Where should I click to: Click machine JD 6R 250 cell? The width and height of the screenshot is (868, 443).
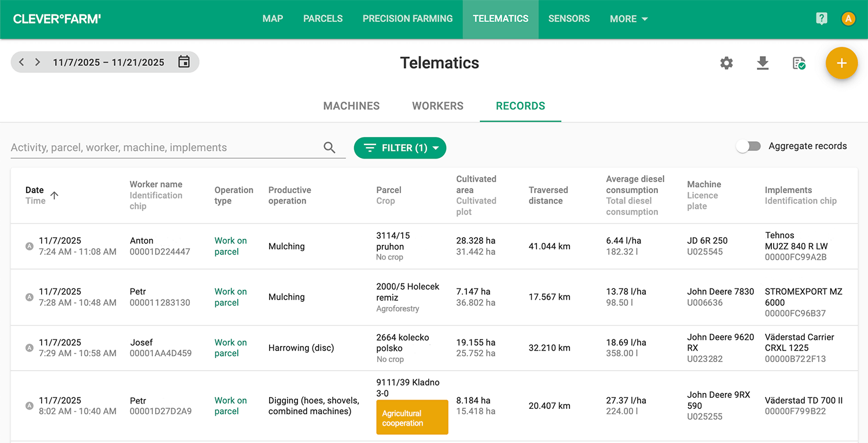(707, 241)
